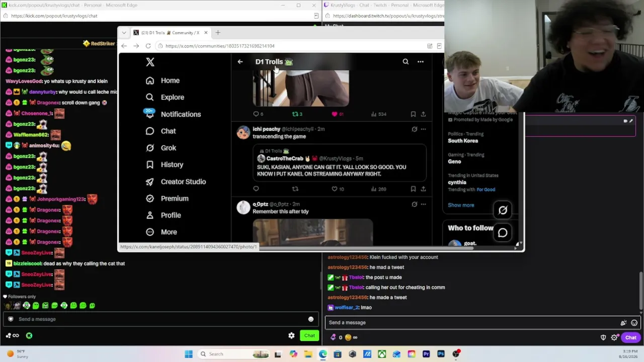Unlike the post with 61 likes

point(337,114)
